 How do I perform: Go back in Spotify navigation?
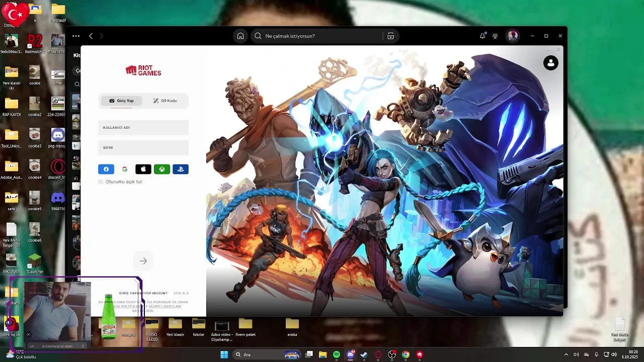[x=91, y=36]
